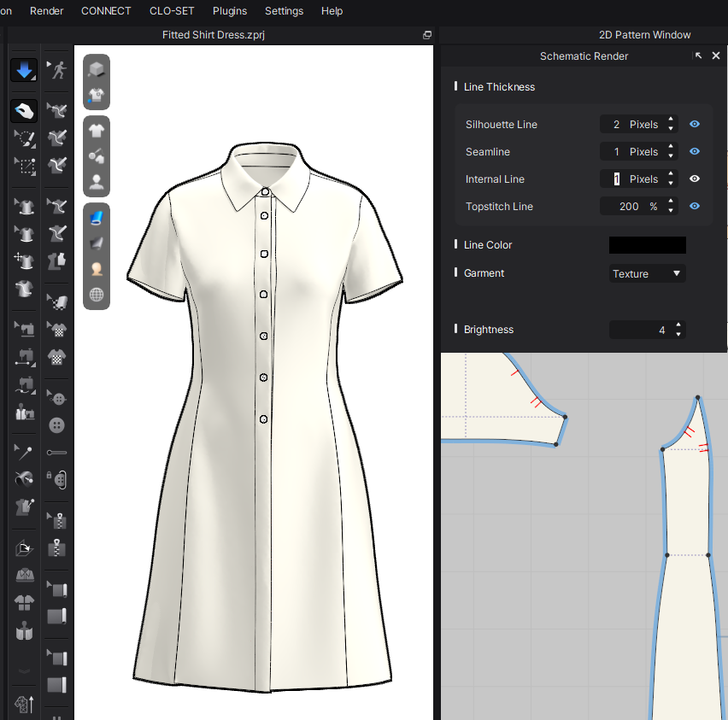The height and width of the screenshot is (720, 728).
Task: Open the Render menu
Action: click(46, 11)
